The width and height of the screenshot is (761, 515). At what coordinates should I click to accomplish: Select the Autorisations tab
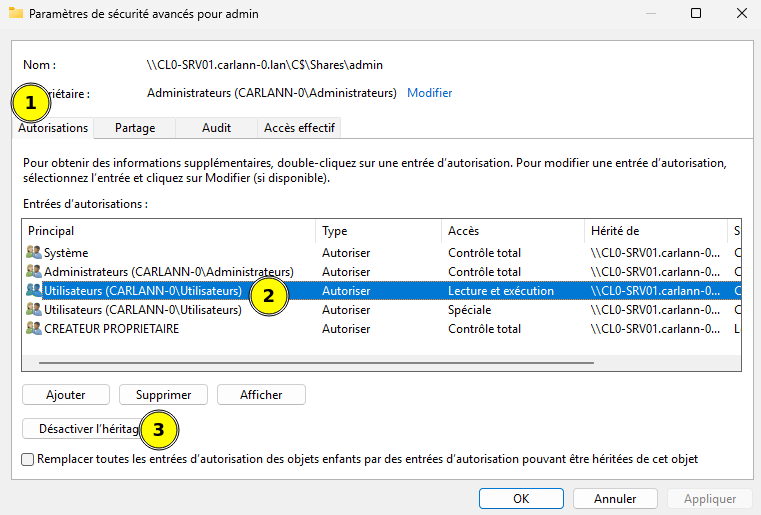[53, 128]
